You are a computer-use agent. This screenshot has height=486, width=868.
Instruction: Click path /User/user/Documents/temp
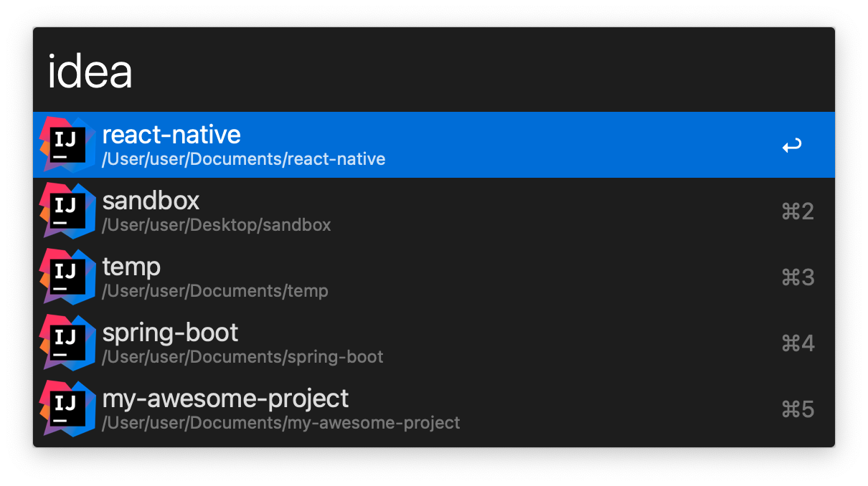[x=215, y=291]
